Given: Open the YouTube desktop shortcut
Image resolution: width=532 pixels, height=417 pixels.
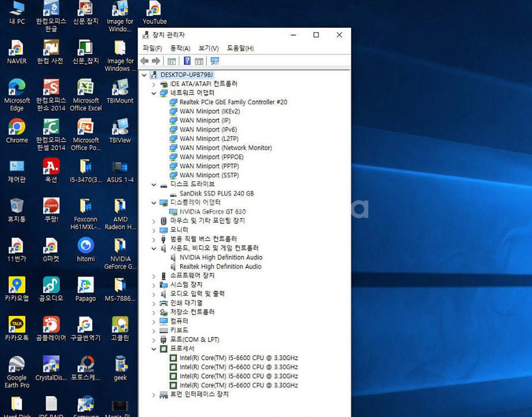Looking at the screenshot, I should 154,13.
